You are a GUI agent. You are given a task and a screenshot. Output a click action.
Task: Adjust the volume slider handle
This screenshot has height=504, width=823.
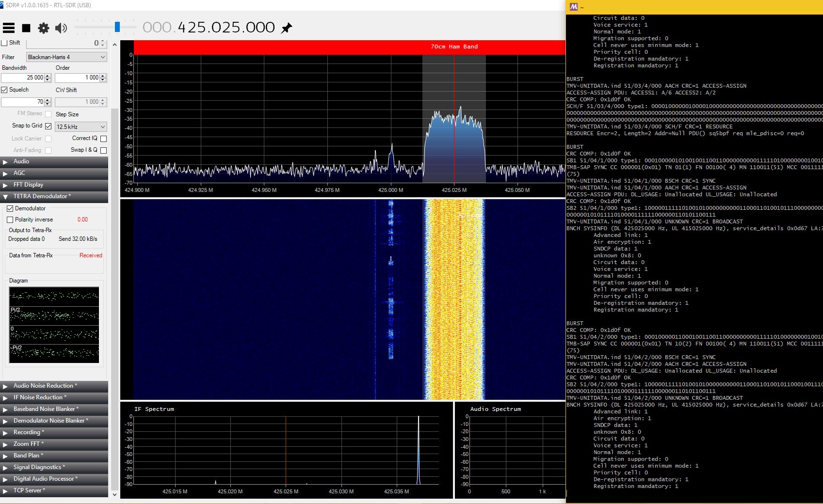[117, 27]
